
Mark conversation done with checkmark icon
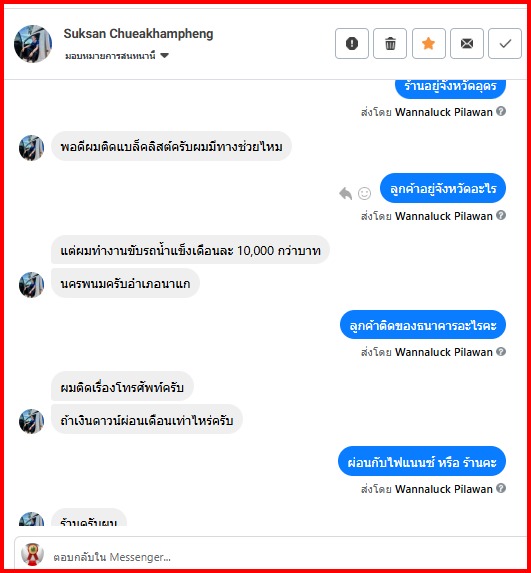(505, 43)
